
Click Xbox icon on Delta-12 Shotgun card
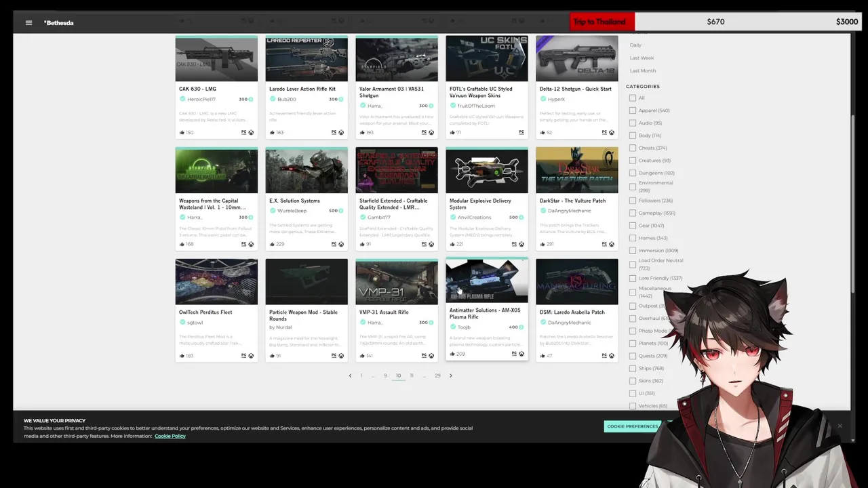coord(612,133)
